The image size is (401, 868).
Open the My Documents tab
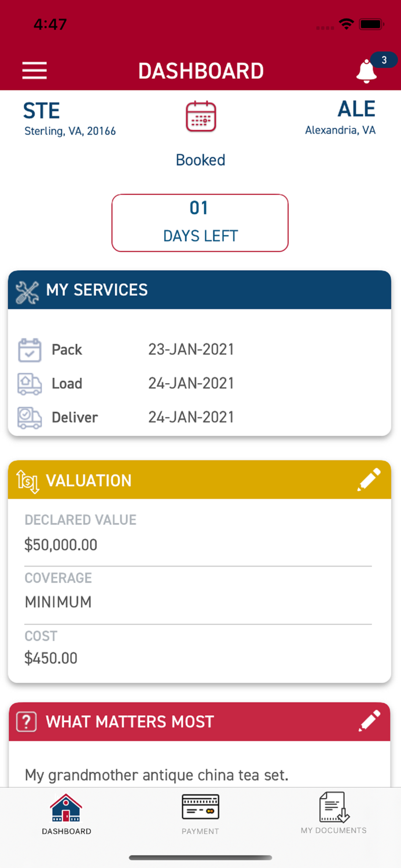coord(333,814)
